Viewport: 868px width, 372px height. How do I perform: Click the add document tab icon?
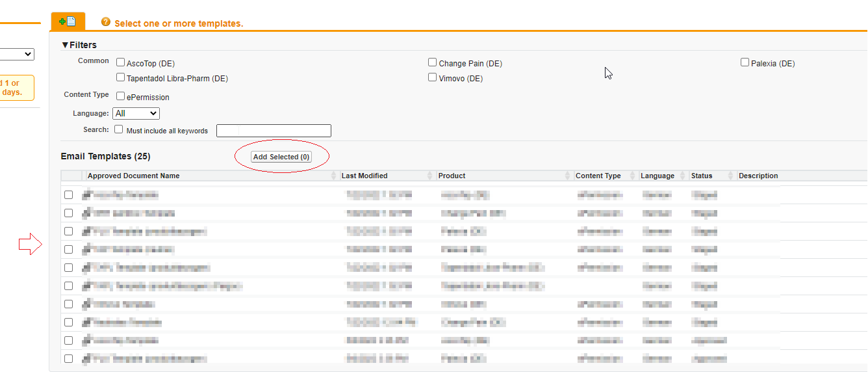[x=68, y=21]
